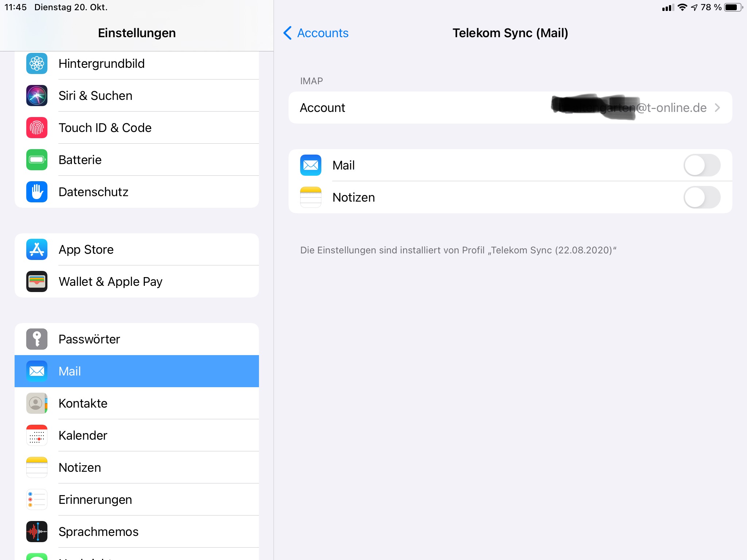
Task: Tap the Touch ID fingerprint icon
Action: (x=37, y=128)
